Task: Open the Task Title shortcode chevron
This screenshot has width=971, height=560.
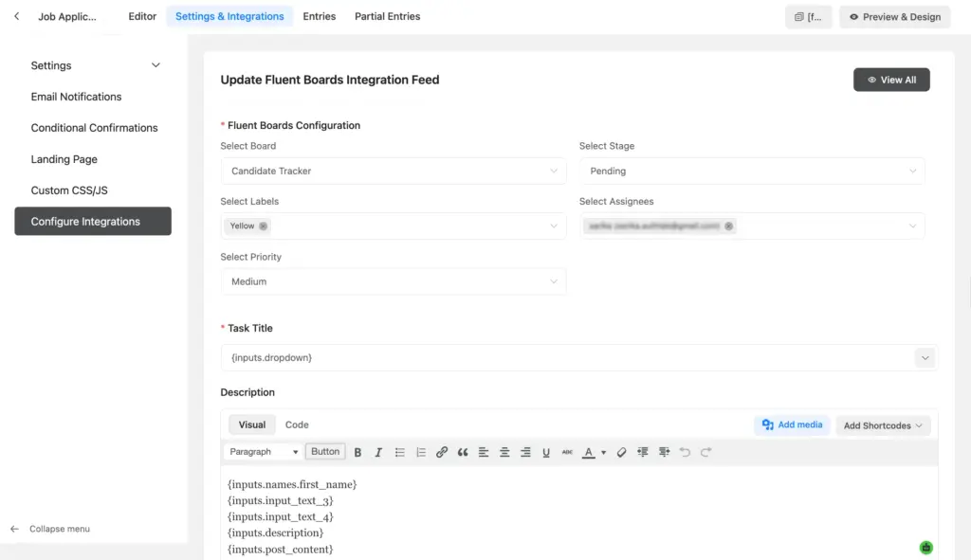Action: 925,357
